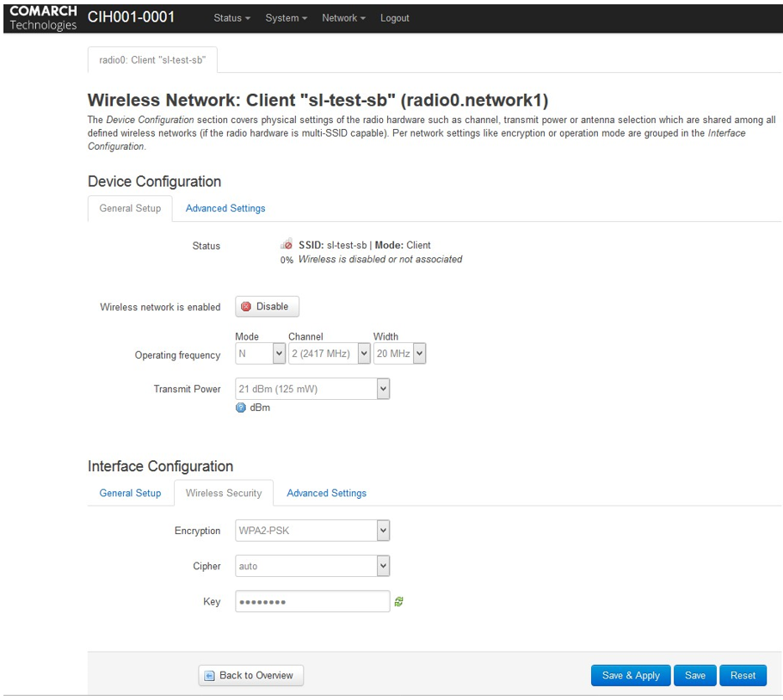Click the COMARCH Technologies logo

point(43,18)
